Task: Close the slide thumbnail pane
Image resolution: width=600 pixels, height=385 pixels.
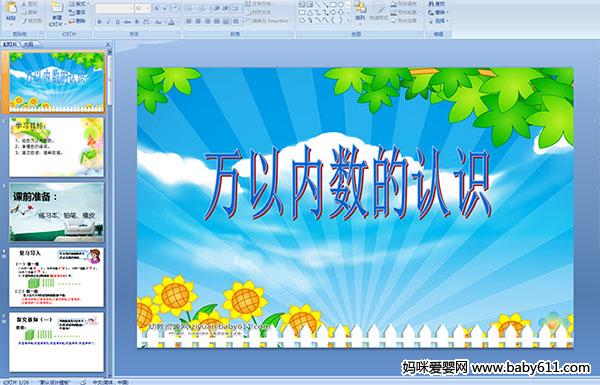Action: click(108, 44)
